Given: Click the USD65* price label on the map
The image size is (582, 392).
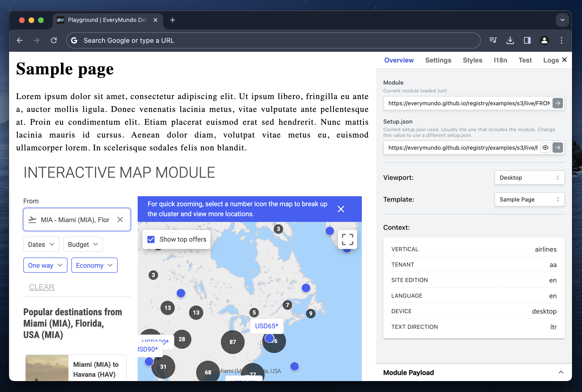Looking at the screenshot, I should 267,326.
